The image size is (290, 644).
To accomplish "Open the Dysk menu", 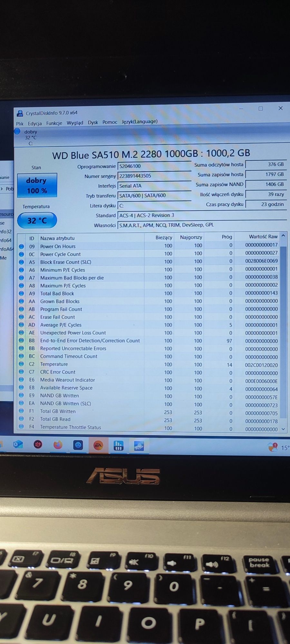I will pos(93,122).
